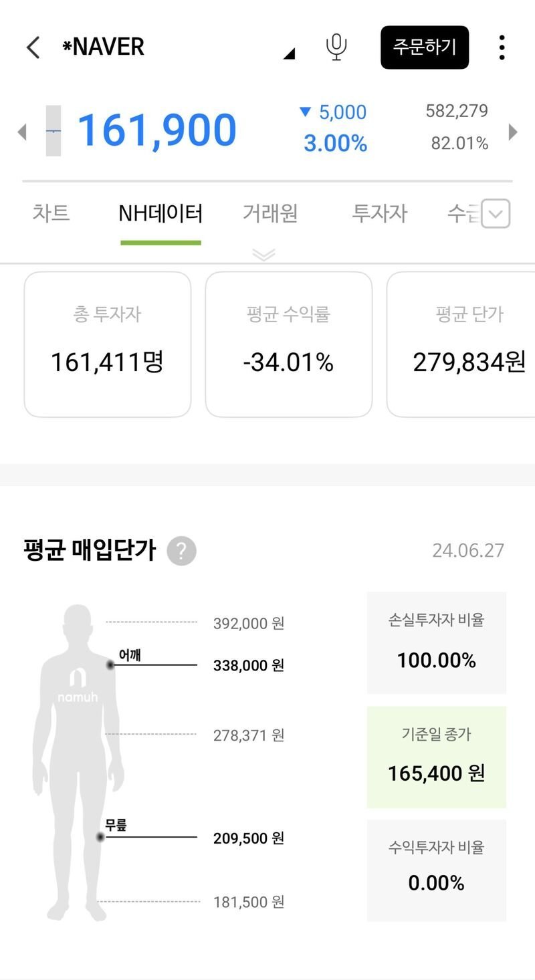Show next stock with right triangle arrow
This screenshot has height=980, width=535.
click(x=513, y=132)
